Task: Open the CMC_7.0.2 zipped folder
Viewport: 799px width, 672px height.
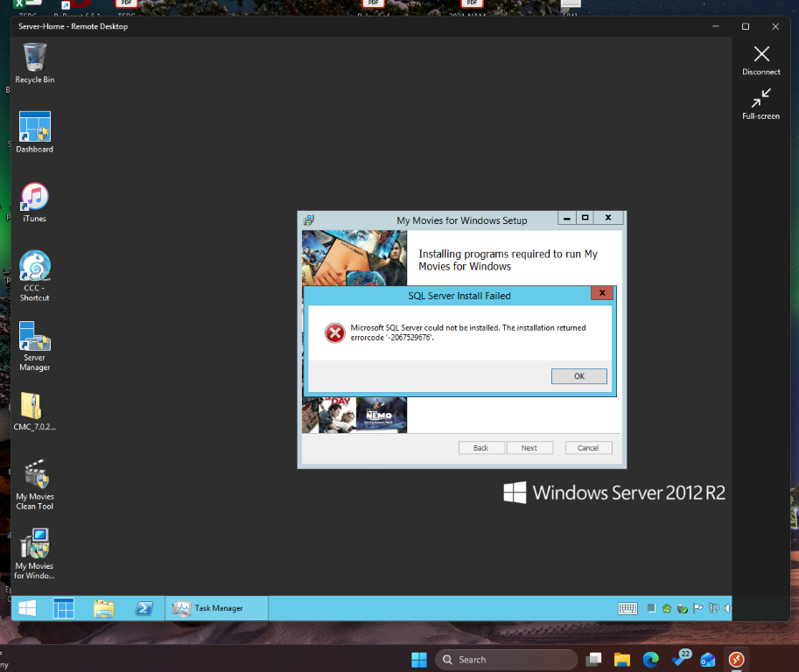Action: tap(35, 407)
